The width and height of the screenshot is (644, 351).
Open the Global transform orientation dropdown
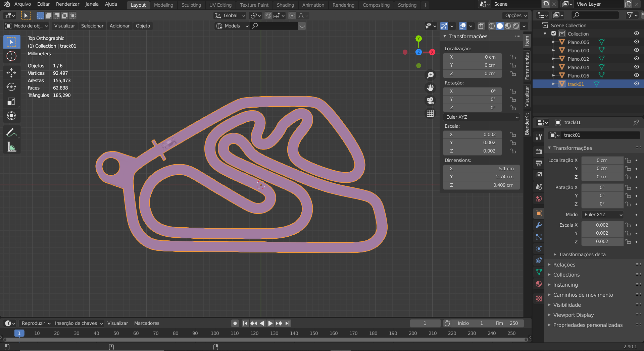point(231,15)
